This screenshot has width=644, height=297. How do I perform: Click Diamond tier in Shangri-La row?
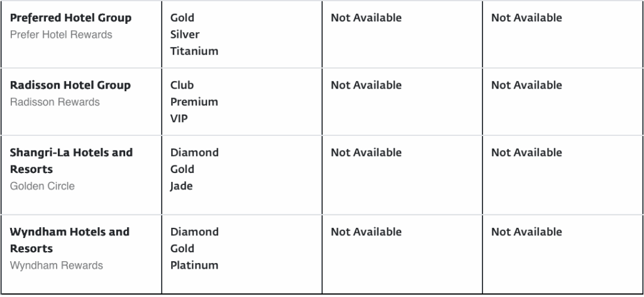click(x=194, y=152)
